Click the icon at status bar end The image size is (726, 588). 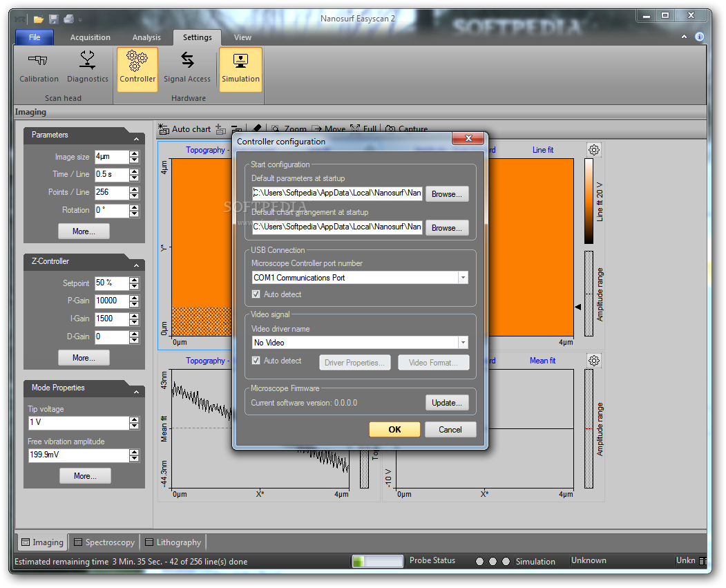703,561
